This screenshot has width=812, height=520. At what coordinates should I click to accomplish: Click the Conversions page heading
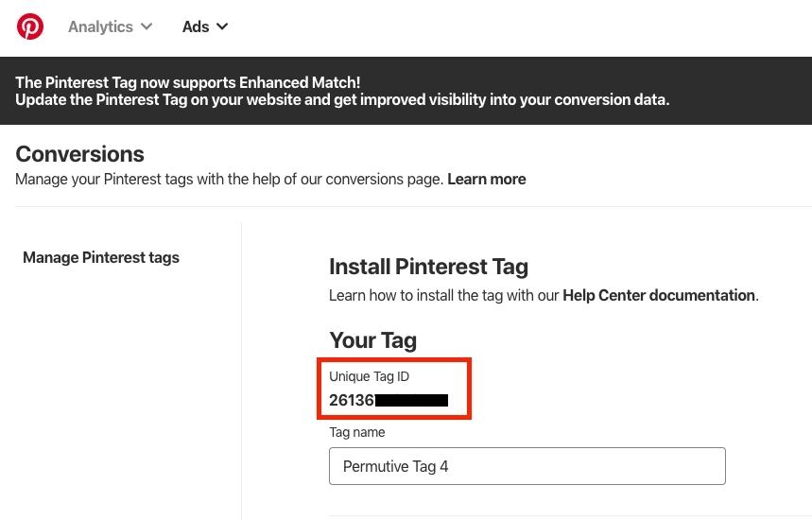point(79,154)
